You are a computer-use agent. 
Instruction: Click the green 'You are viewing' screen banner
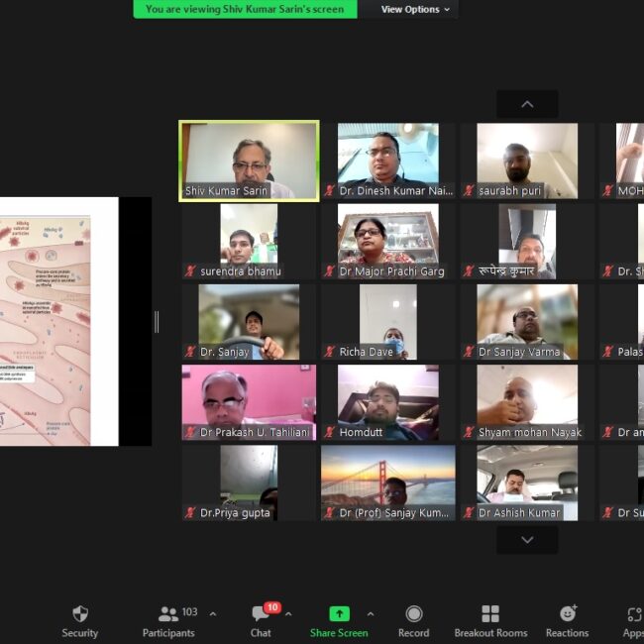coord(245,9)
